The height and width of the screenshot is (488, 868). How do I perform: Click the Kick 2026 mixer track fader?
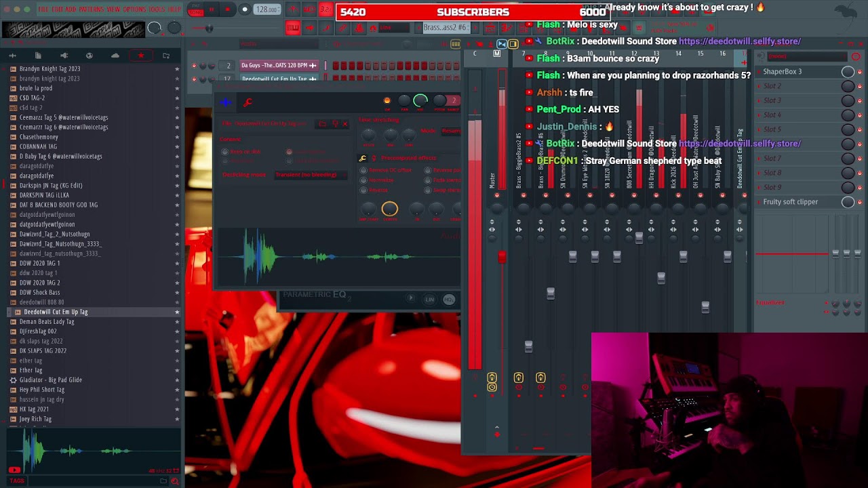coord(683,256)
